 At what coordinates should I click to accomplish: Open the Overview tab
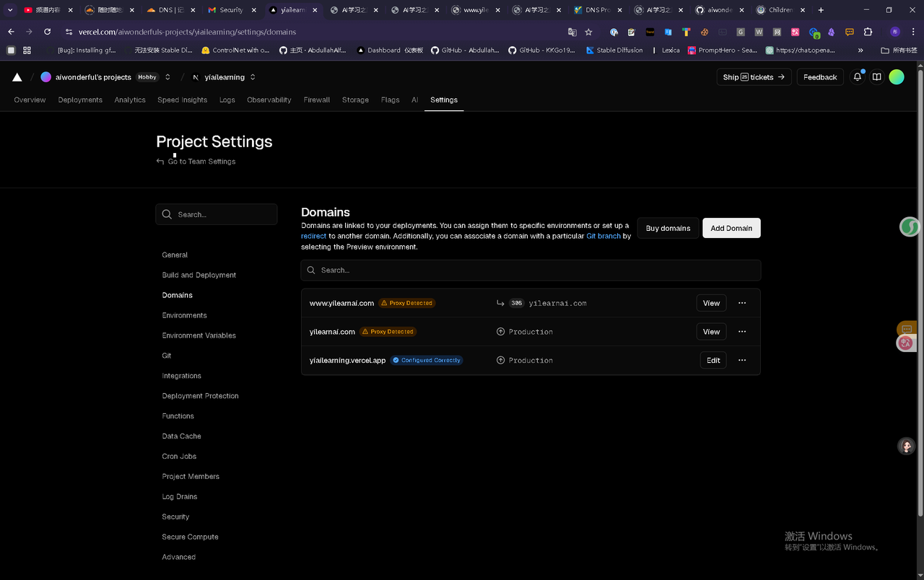pos(30,100)
